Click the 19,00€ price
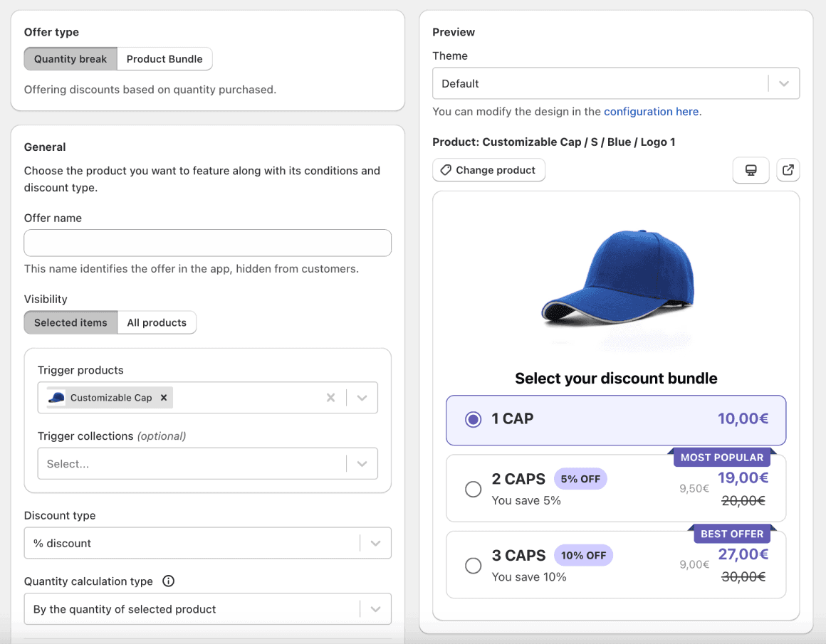 pos(743,477)
